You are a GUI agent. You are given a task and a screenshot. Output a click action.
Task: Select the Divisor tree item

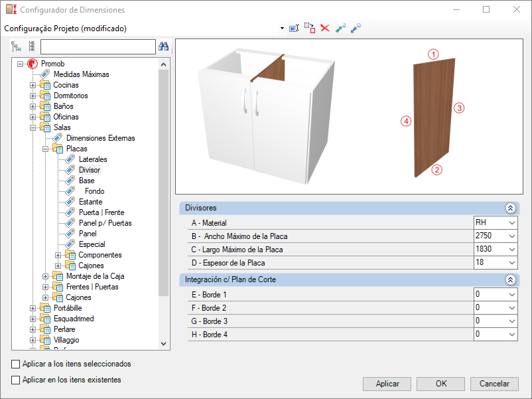click(90, 170)
